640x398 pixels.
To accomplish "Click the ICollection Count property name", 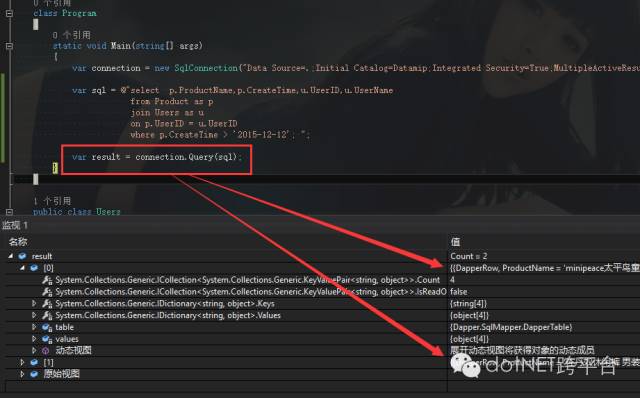I will coord(248,280).
